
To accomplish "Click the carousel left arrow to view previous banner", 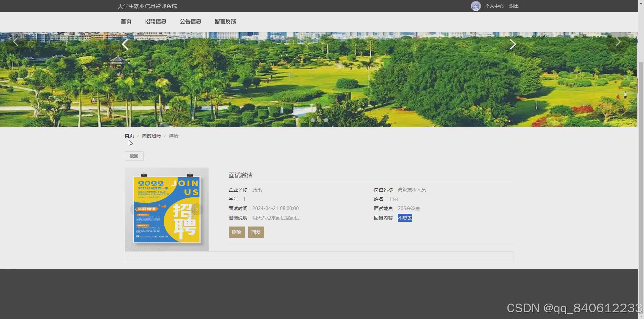I will pyautogui.click(x=15, y=41).
